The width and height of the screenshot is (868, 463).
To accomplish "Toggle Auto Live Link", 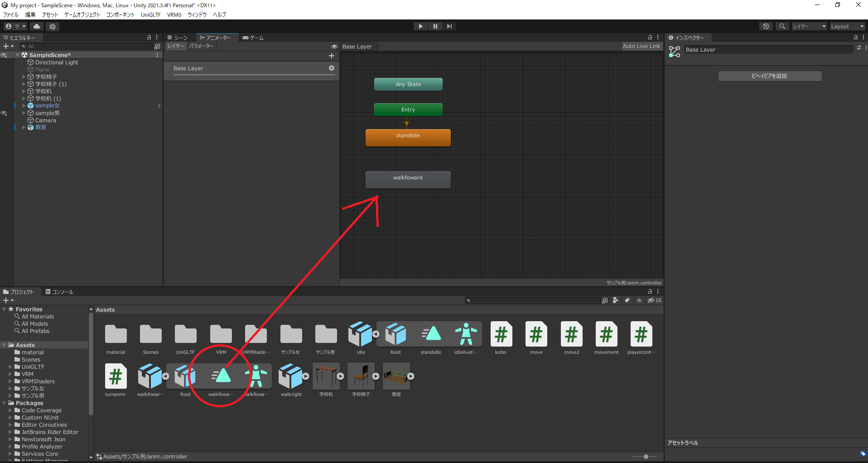I will 641,46.
